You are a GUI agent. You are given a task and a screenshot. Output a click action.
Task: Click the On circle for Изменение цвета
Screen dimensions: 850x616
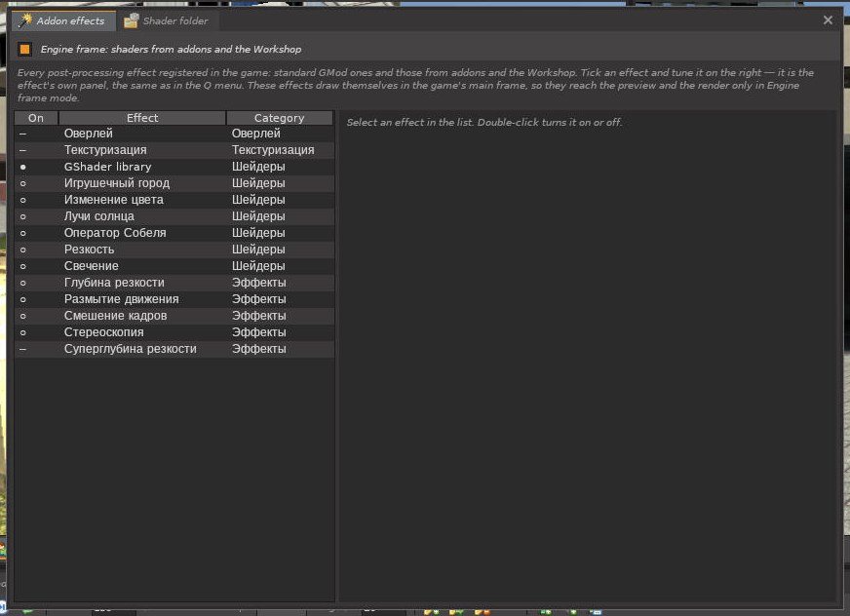point(22,200)
